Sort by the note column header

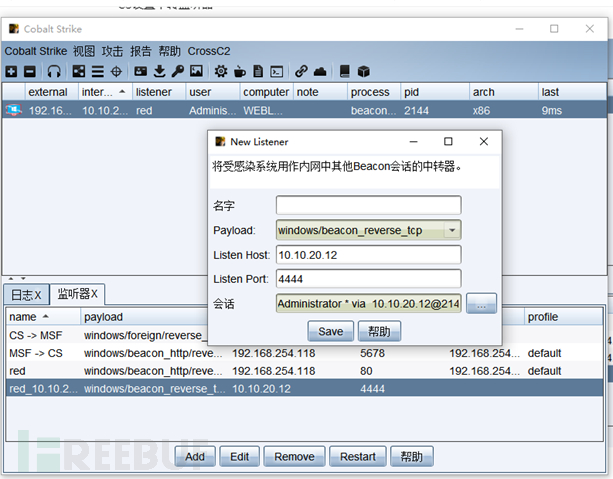coord(320,92)
